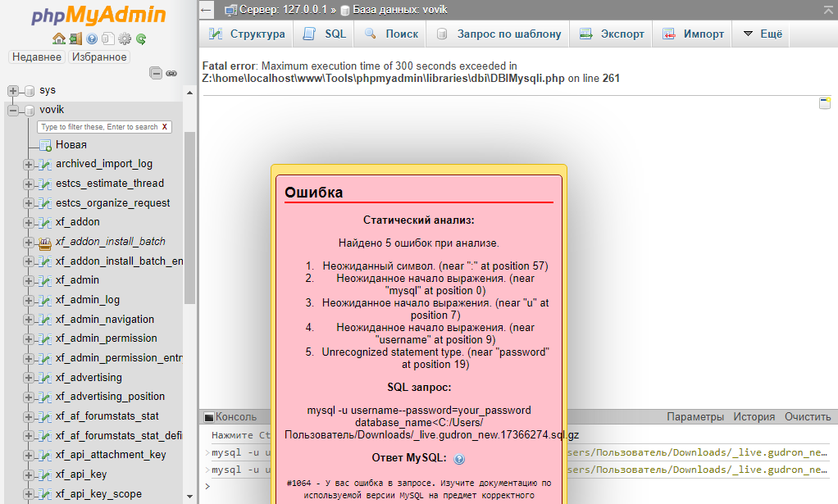The width and height of the screenshot is (838, 504).
Task: Go to the phpMyAdmin home icon
Action: 59,39
